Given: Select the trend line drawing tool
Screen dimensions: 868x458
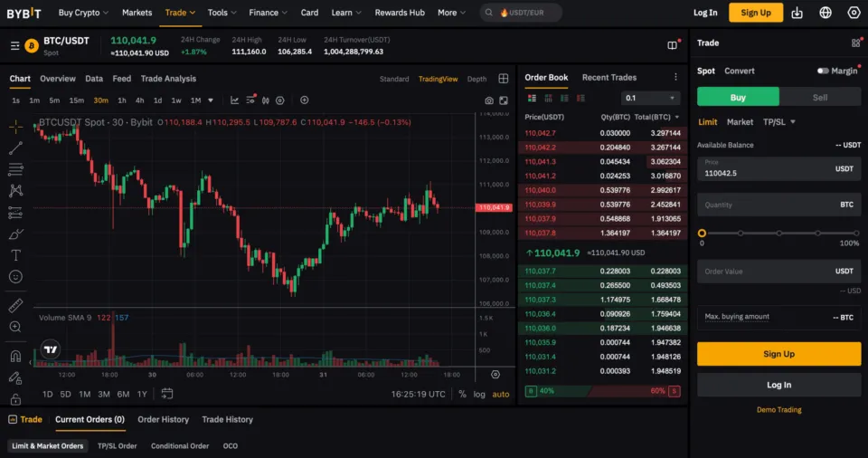Looking at the screenshot, I should tap(15, 148).
